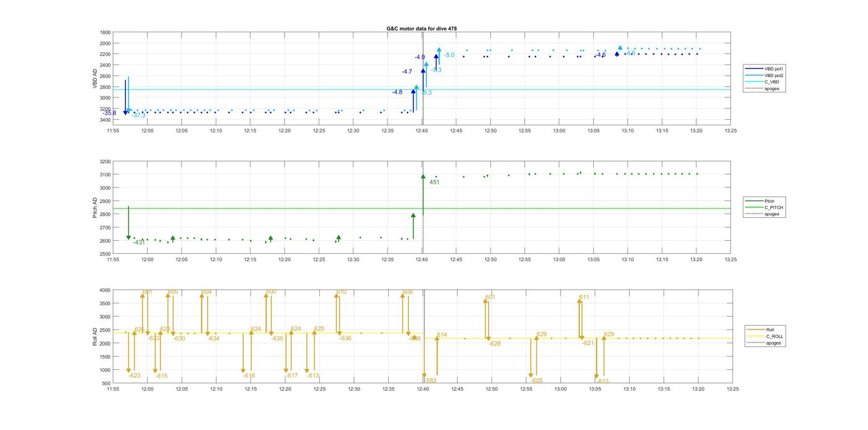Viewport: 868px width, 430px height.
Task: Click the '614' roll annotation
Action: 442,335
